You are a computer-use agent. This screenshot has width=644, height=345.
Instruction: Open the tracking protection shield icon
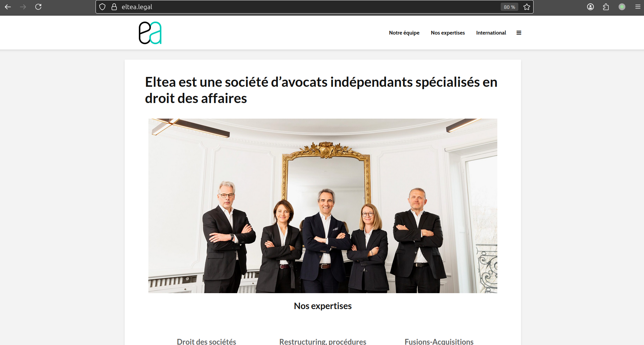point(102,7)
